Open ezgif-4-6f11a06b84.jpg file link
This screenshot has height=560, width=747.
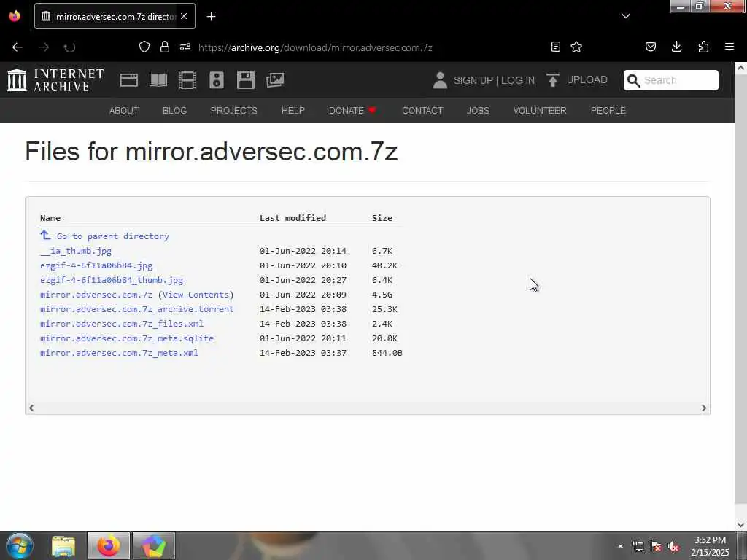96,265
